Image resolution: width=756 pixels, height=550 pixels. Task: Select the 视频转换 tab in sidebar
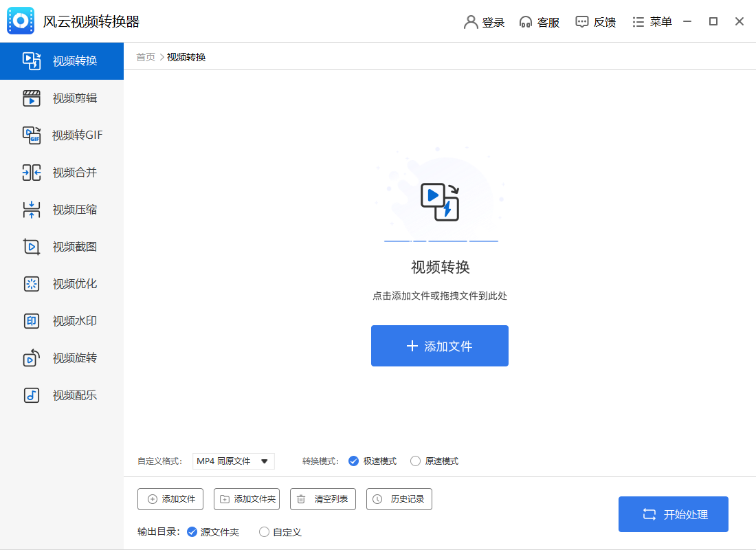pyautogui.click(x=60, y=60)
